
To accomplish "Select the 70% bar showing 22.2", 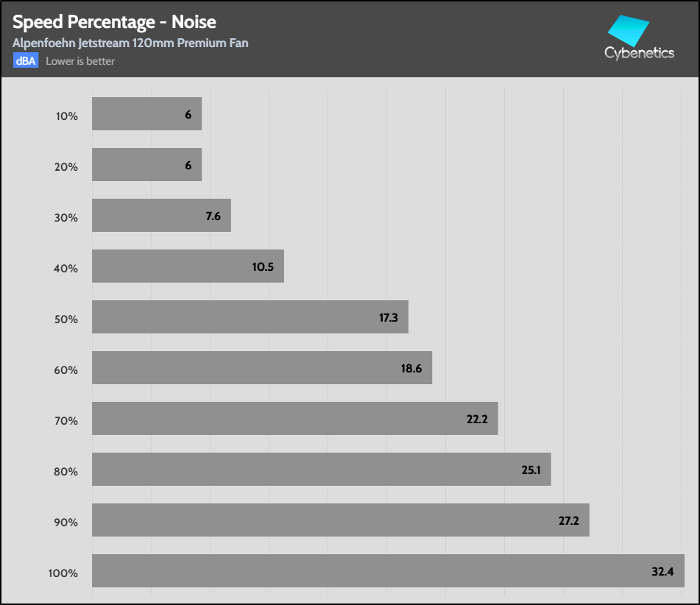I will 294,419.
